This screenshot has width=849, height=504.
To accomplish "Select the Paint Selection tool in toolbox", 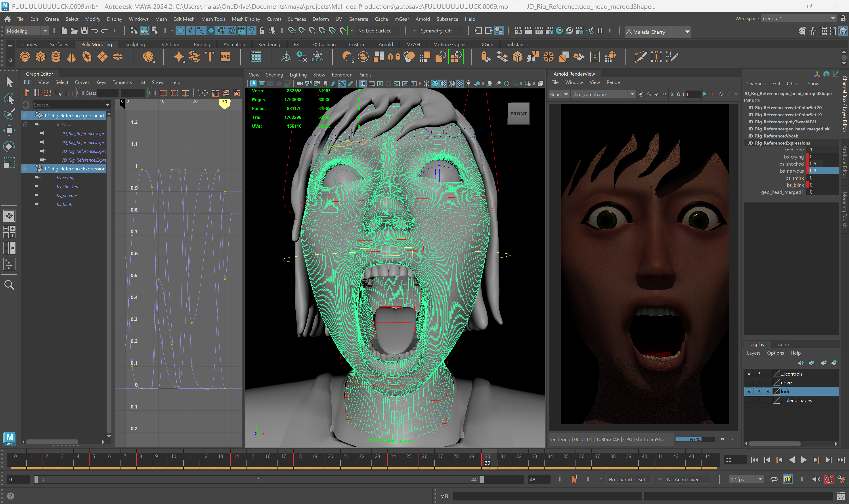I will tap(9, 114).
